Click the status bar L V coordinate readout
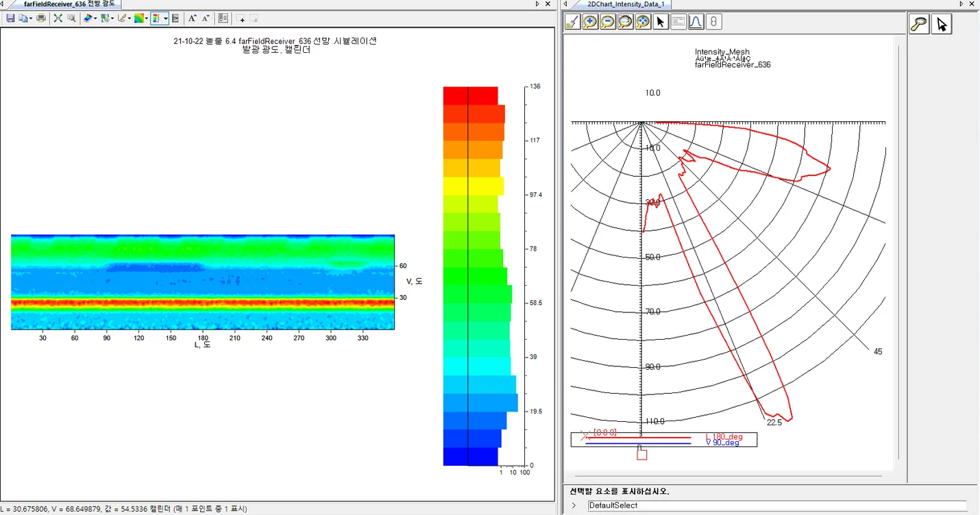980x515 pixels. tap(124, 509)
